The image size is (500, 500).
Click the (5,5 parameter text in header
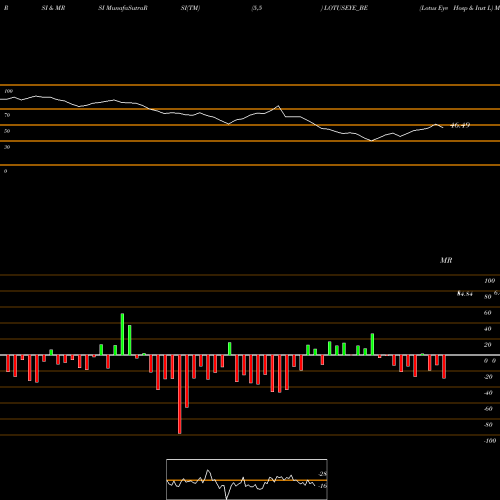coord(257,8)
